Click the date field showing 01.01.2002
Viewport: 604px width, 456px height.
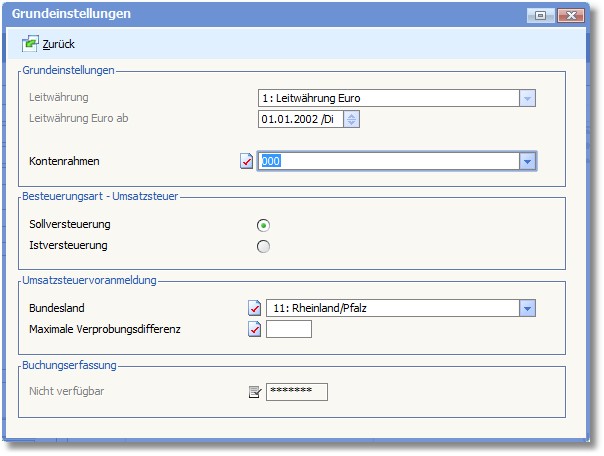[299, 119]
